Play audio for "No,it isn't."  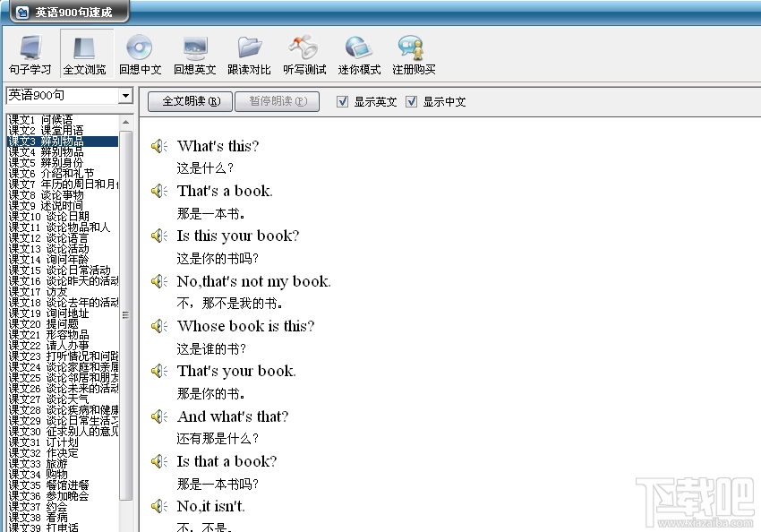tap(158, 506)
